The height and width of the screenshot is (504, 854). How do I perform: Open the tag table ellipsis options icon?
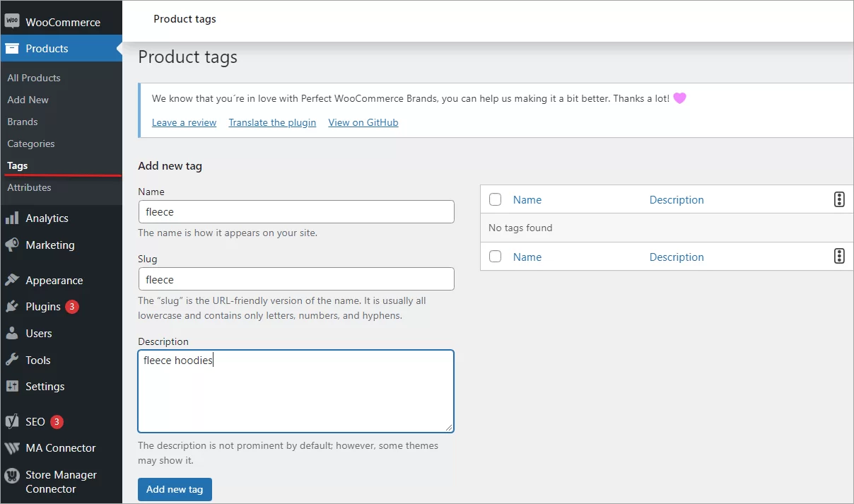[839, 199]
